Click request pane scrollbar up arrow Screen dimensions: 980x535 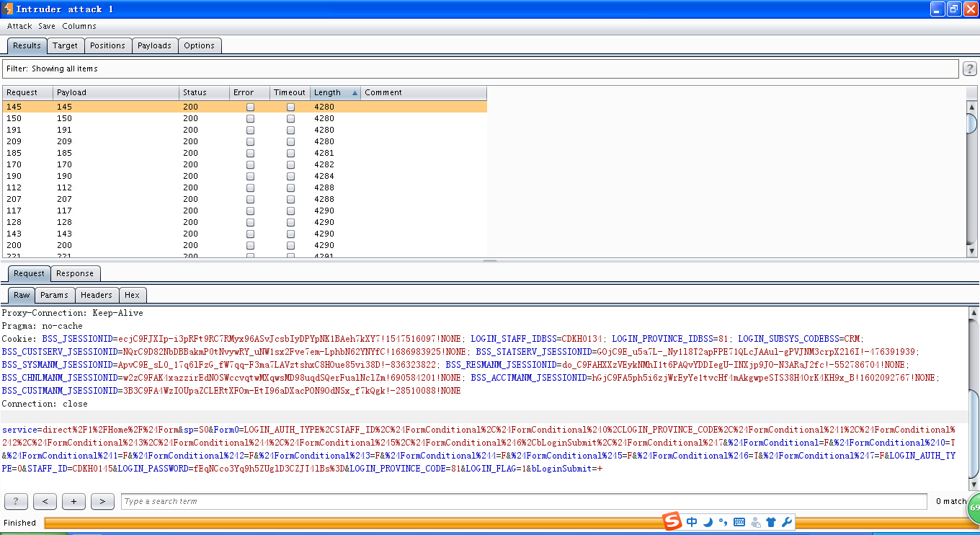pos(974,313)
